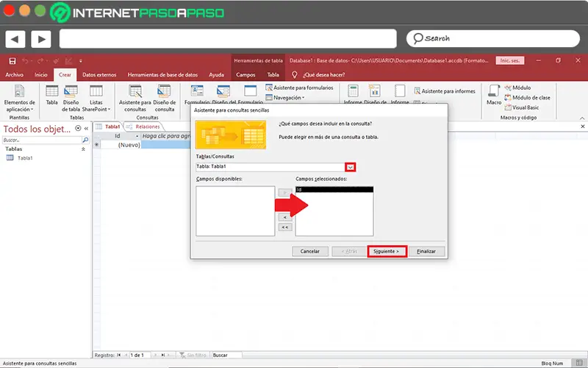This screenshot has width=588, height=368.
Task: Click Formulario en blanco icon
Action: tap(250, 91)
